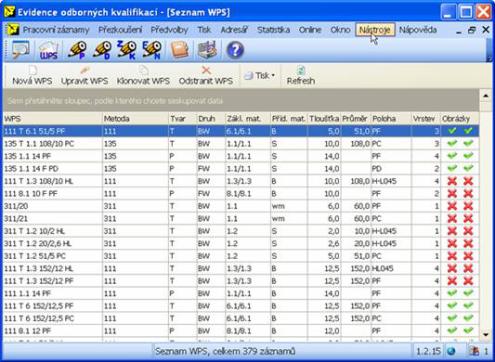Image resolution: width=495 pixels, height=362 pixels.
Task: Select row 135 T 1.1 108/10 PC
Action: point(241,144)
